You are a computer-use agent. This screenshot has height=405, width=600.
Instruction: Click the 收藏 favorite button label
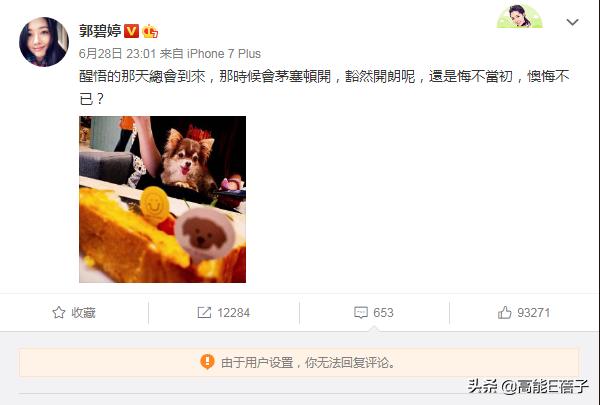[83, 313]
